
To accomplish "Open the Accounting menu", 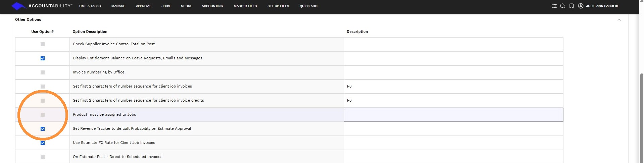I will click(212, 6).
